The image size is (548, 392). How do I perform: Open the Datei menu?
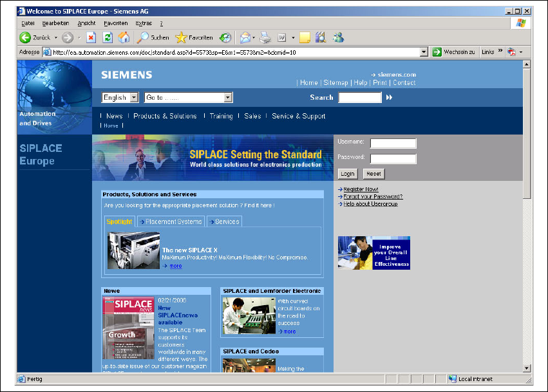pos(28,23)
